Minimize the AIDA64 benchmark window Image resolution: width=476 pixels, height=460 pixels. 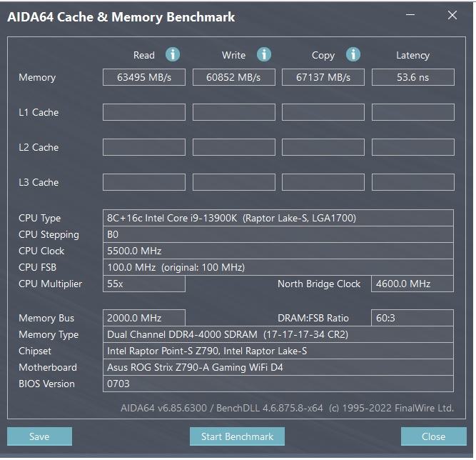tap(410, 14)
